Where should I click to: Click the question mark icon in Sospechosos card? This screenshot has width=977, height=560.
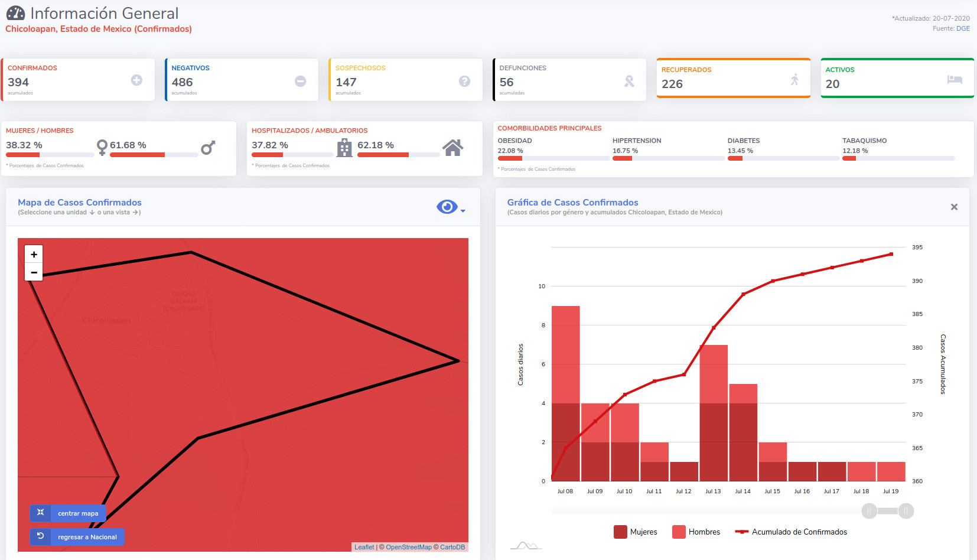point(465,81)
